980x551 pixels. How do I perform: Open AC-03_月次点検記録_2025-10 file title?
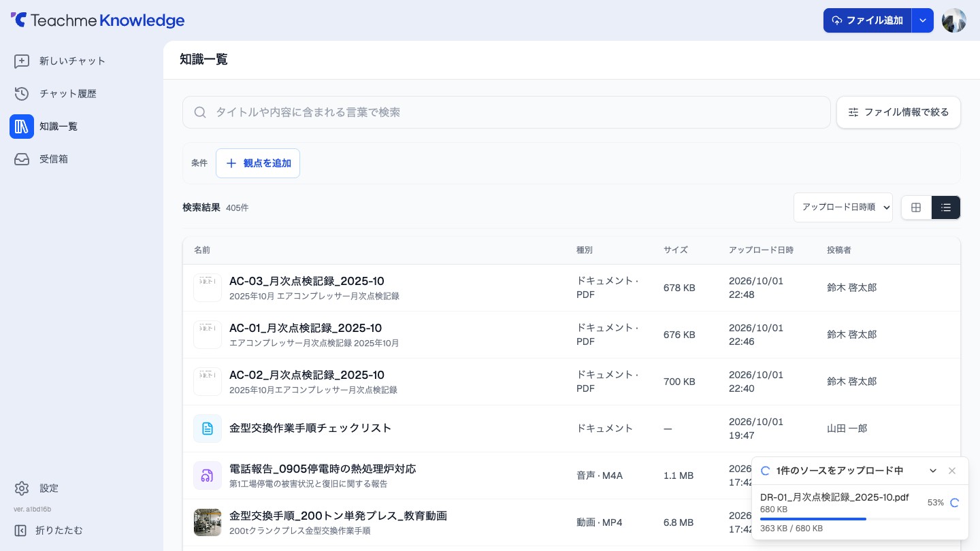pos(307,281)
